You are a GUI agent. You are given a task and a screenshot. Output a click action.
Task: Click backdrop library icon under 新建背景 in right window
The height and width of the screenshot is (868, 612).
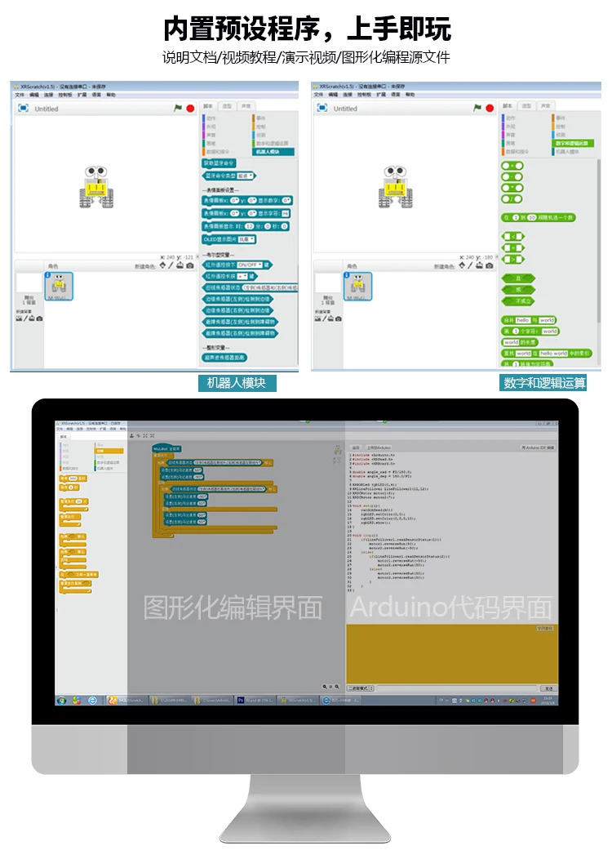(x=318, y=318)
